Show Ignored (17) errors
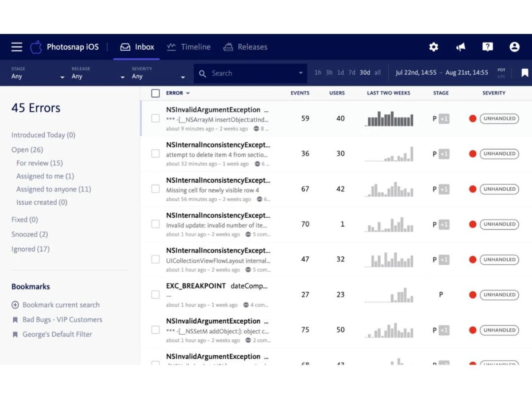This screenshot has width=532, height=399. pyautogui.click(x=31, y=249)
